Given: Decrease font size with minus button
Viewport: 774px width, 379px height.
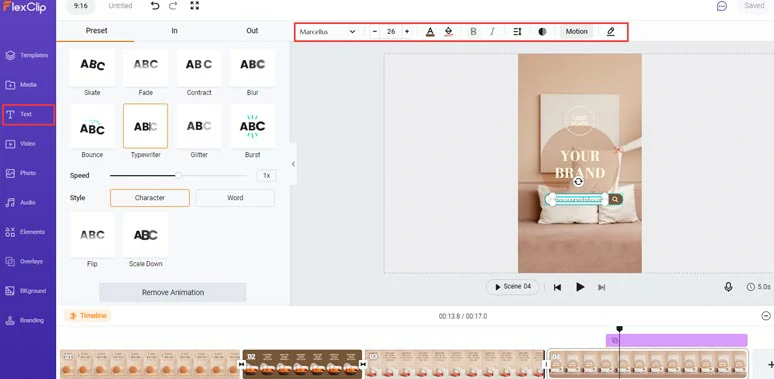Looking at the screenshot, I should 375,32.
